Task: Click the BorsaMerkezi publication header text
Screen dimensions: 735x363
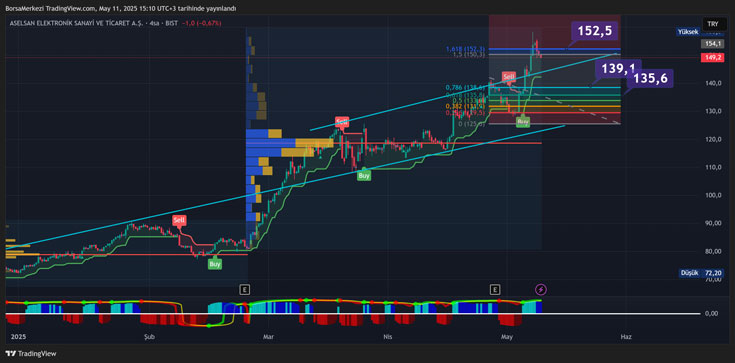Action: pyautogui.click(x=121, y=8)
